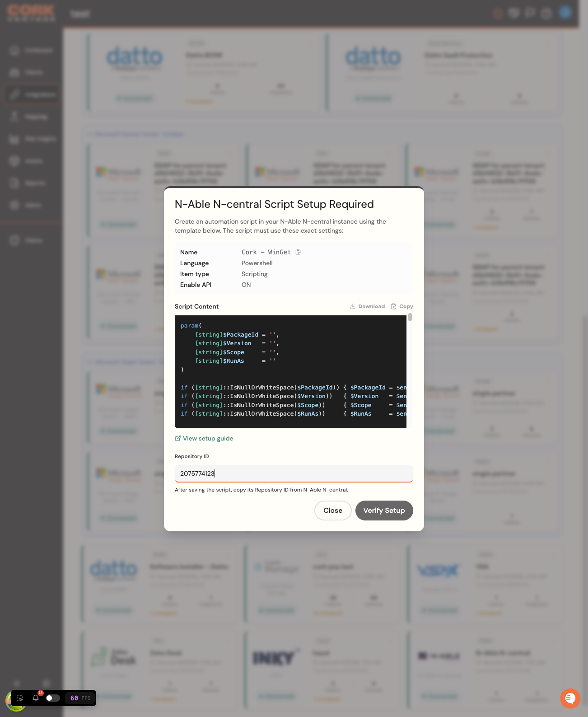Focus the Repository ID input field
This screenshot has height=717, width=588.
tap(294, 473)
